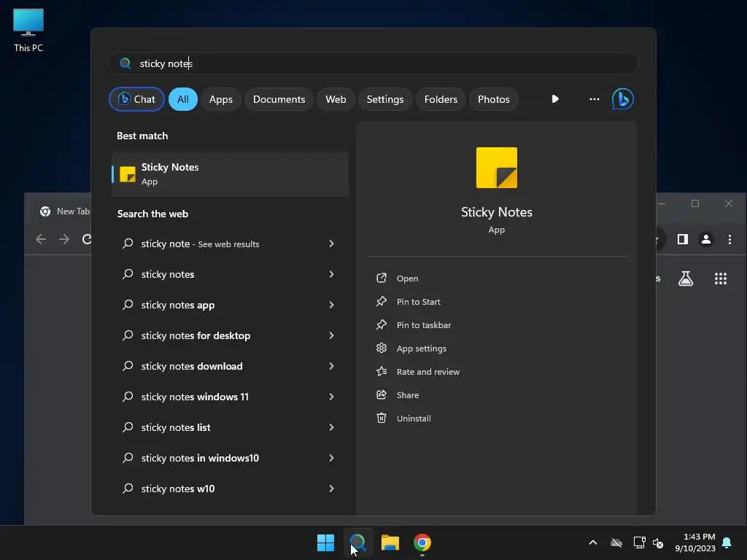Click the Open external-link icon

381,278
